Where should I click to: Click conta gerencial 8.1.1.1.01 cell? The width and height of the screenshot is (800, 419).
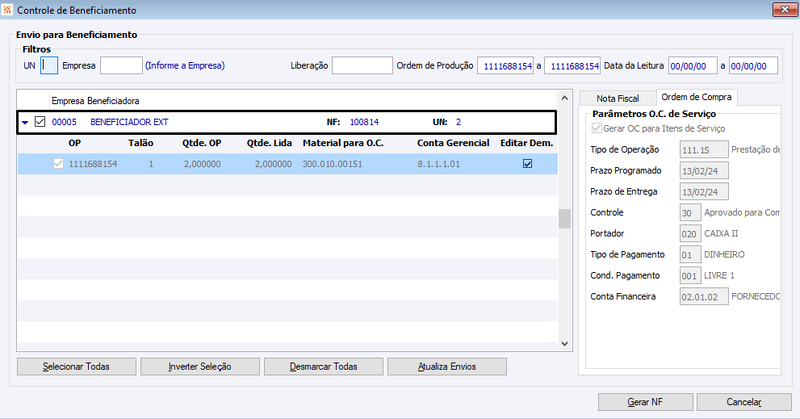click(438, 164)
